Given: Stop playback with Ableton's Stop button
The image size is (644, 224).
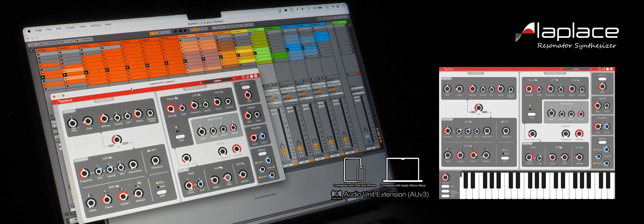Looking at the screenshot, I should [180, 31].
